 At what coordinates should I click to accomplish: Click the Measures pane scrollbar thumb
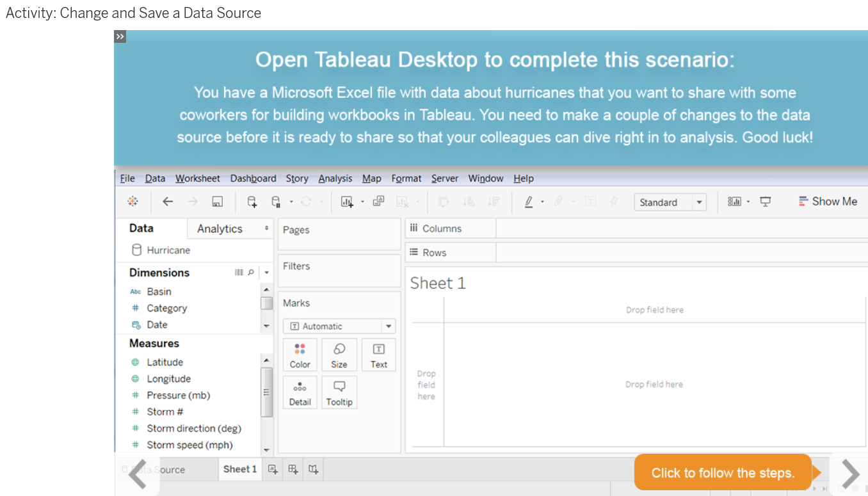[x=267, y=392]
